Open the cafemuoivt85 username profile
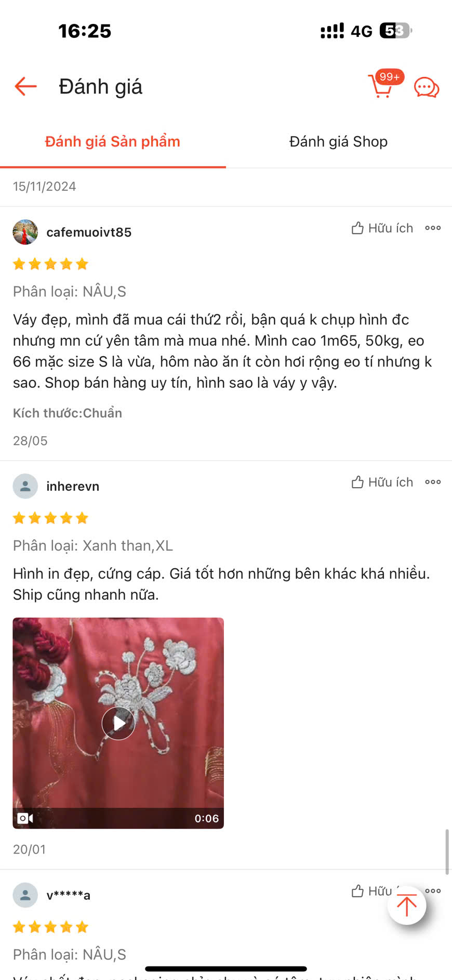Viewport: 452px width, 980px height. click(89, 232)
